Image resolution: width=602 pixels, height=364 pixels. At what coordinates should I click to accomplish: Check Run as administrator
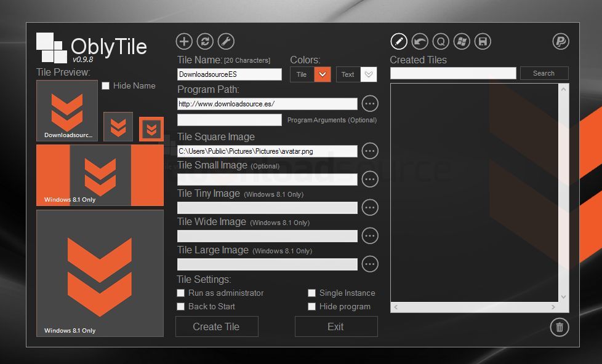click(x=181, y=293)
